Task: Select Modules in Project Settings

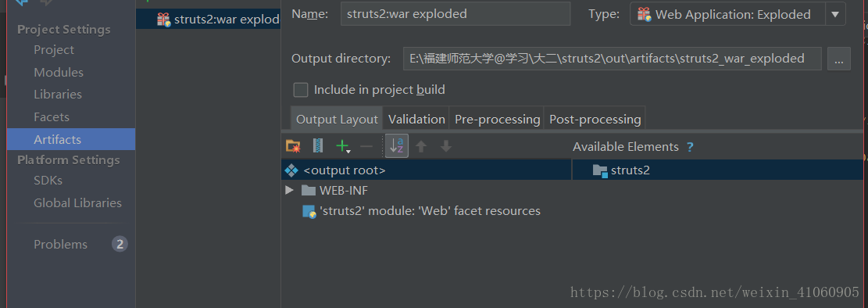Action: point(58,73)
